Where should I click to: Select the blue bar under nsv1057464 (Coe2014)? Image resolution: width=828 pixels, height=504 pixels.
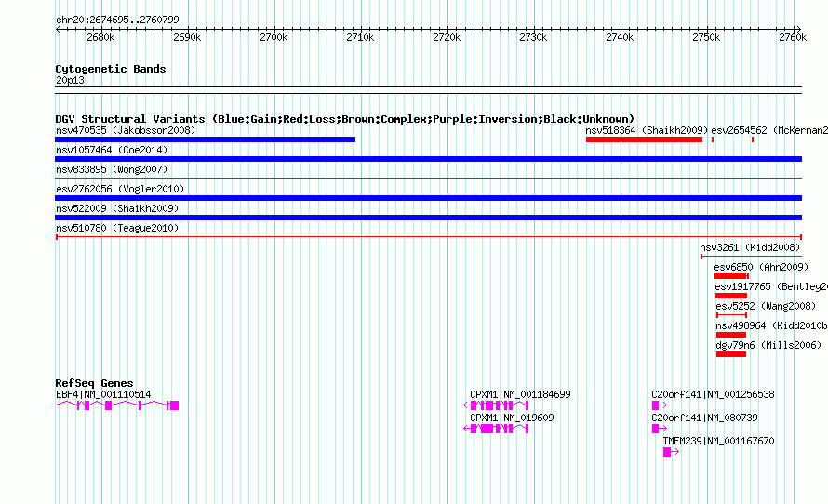point(428,159)
